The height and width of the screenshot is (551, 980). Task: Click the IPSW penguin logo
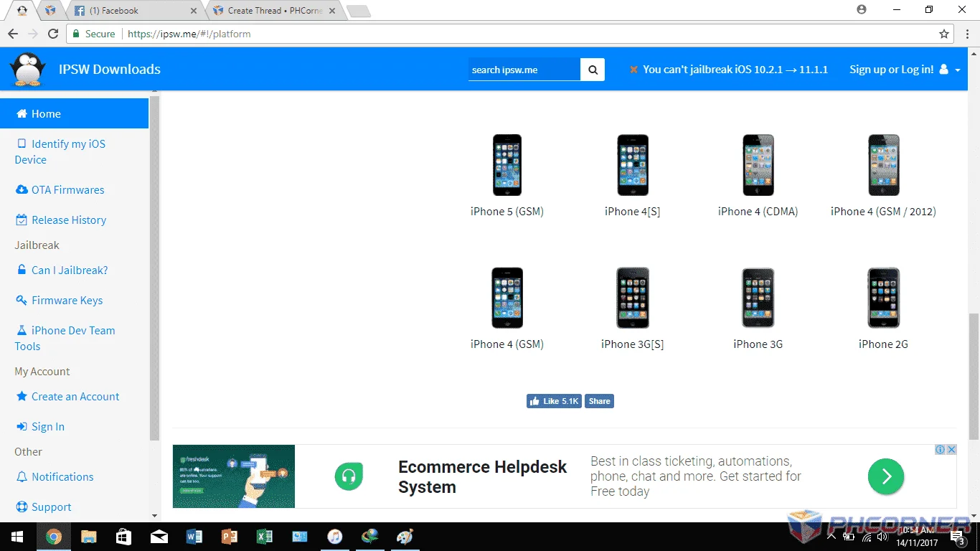pyautogui.click(x=27, y=70)
